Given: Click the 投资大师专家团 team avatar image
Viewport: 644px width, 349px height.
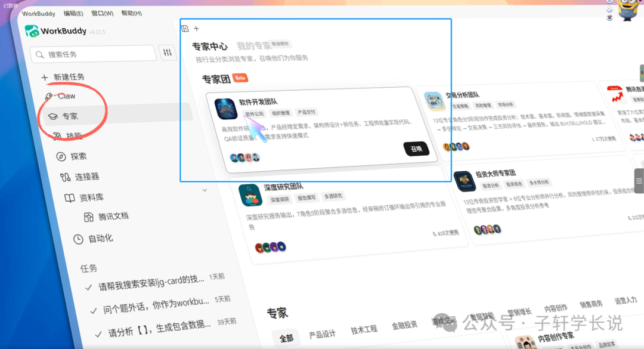Looking at the screenshot, I should (465, 181).
